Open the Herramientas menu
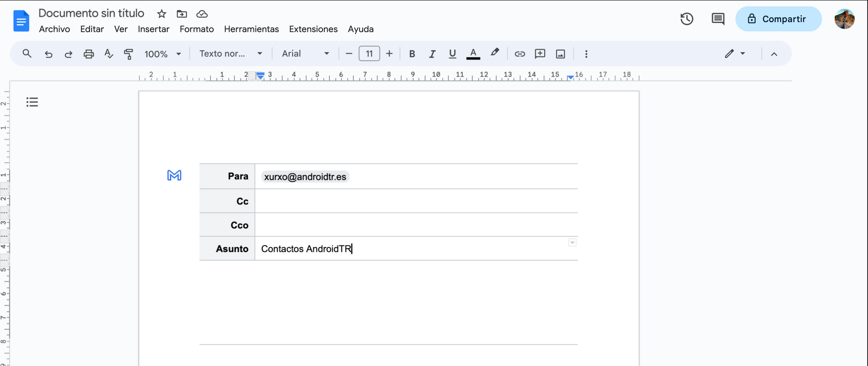 click(x=251, y=29)
